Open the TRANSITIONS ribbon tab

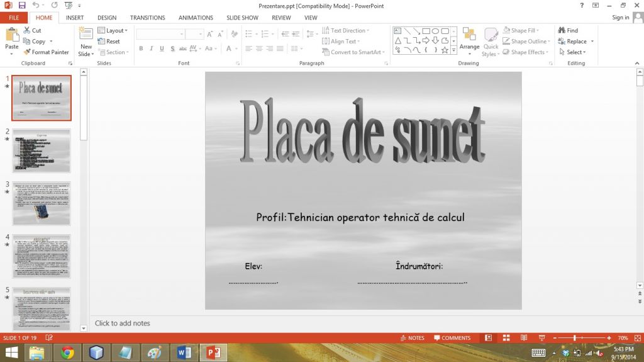[x=147, y=18]
